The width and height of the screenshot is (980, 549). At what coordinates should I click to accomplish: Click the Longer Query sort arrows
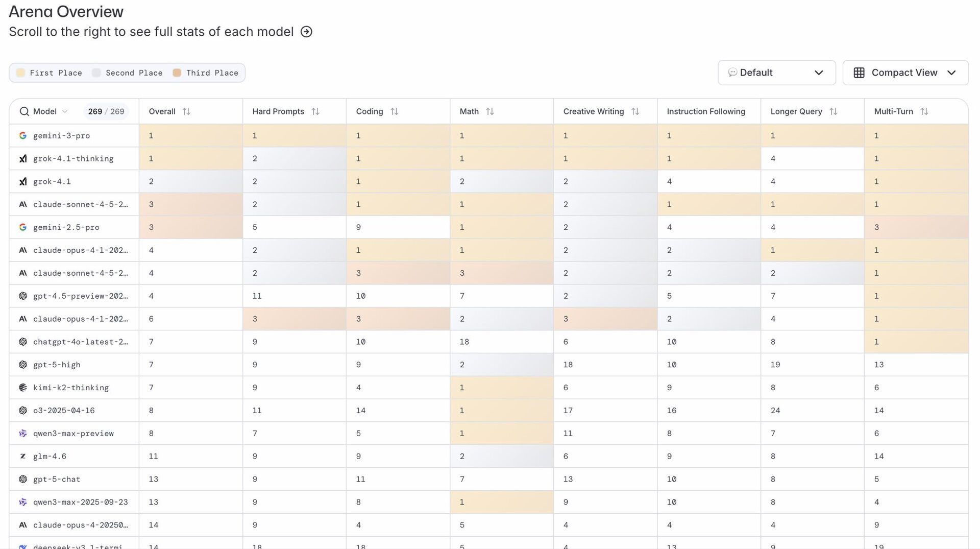pyautogui.click(x=834, y=111)
